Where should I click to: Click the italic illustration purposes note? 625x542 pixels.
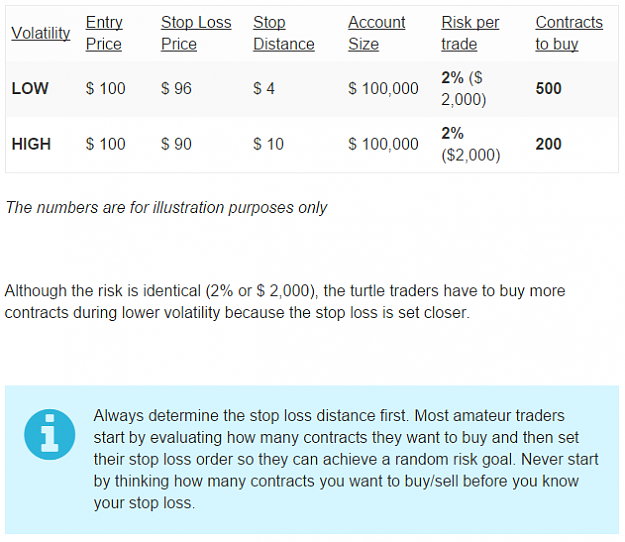tap(166, 208)
